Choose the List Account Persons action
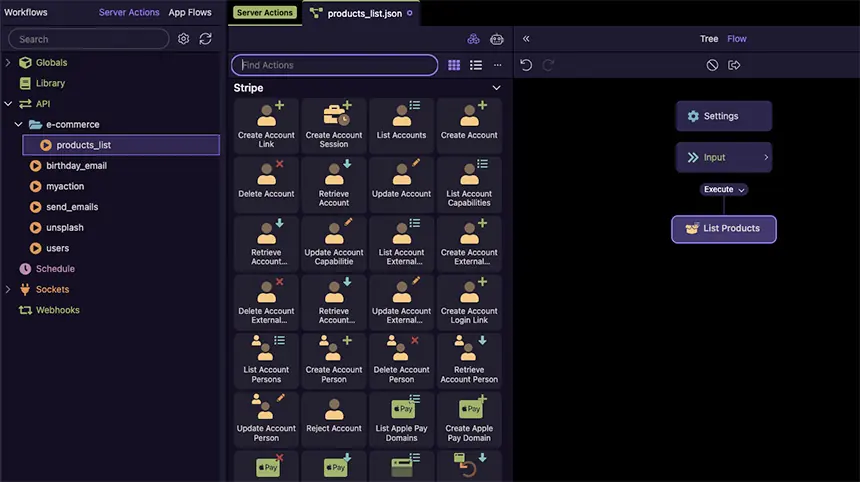Image resolution: width=860 pixels, height=482 pixels. tap(266, 360)
